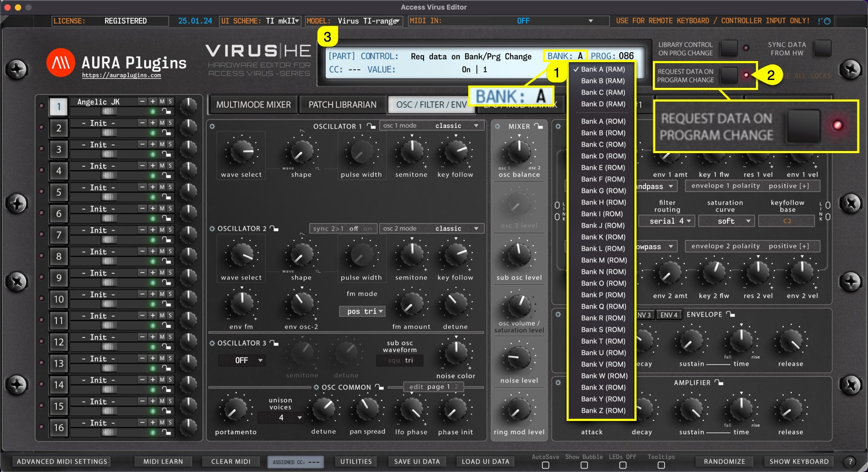Open the osc 1 mode dropdown
The width and height of the screenshot is (868, 472).
tap(431, 126)
